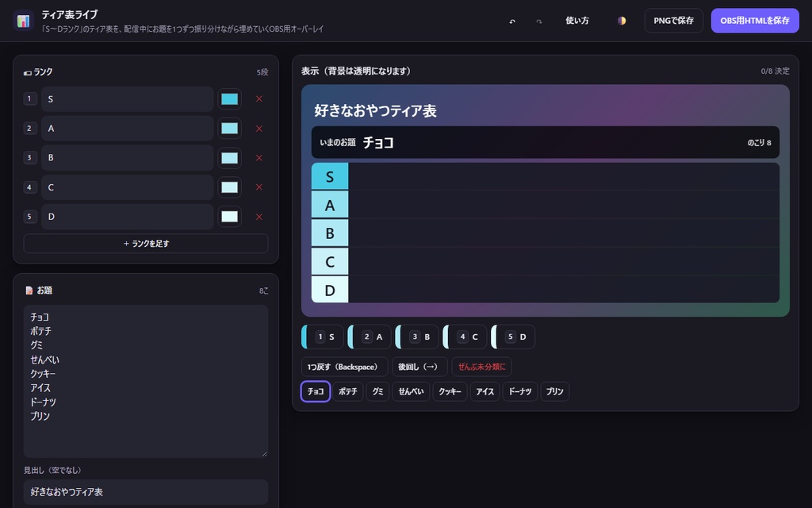The height and width of the screenshot is (508, 812).
Task: Click the ＋ランクを足す button
Action: [x=146, y=244]
